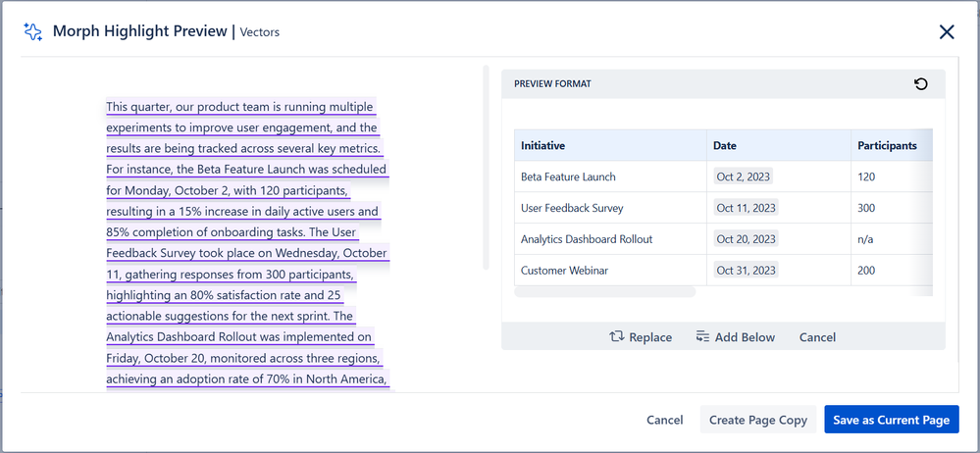
Task: Select the Date column header
Action: point(725,145)
